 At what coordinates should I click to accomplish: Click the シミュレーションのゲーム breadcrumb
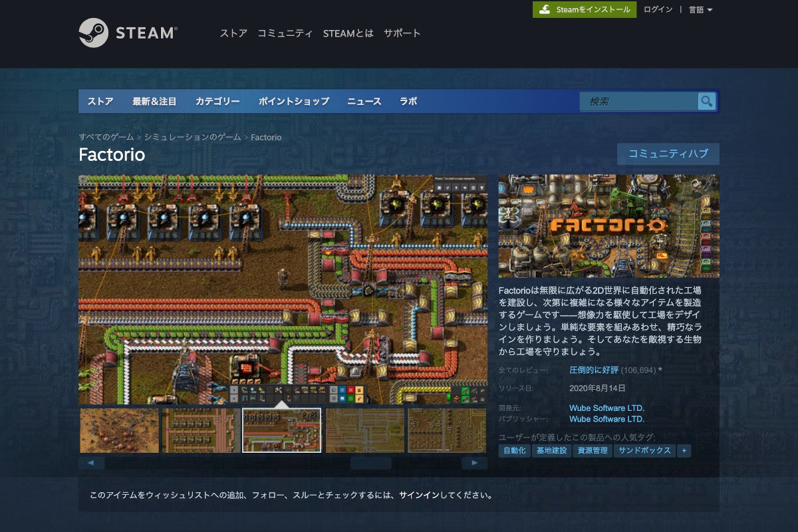[x=193, y=137]
